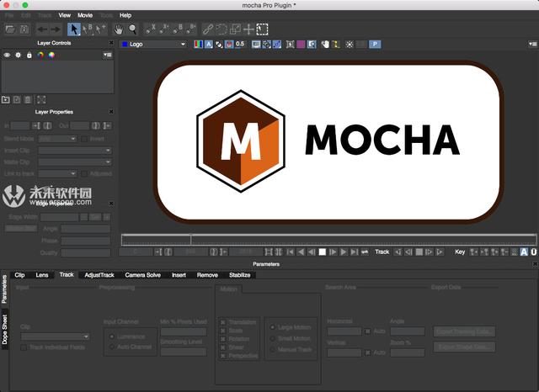Click the monitor overlay icon in viewer toolbar

(256, 45)
